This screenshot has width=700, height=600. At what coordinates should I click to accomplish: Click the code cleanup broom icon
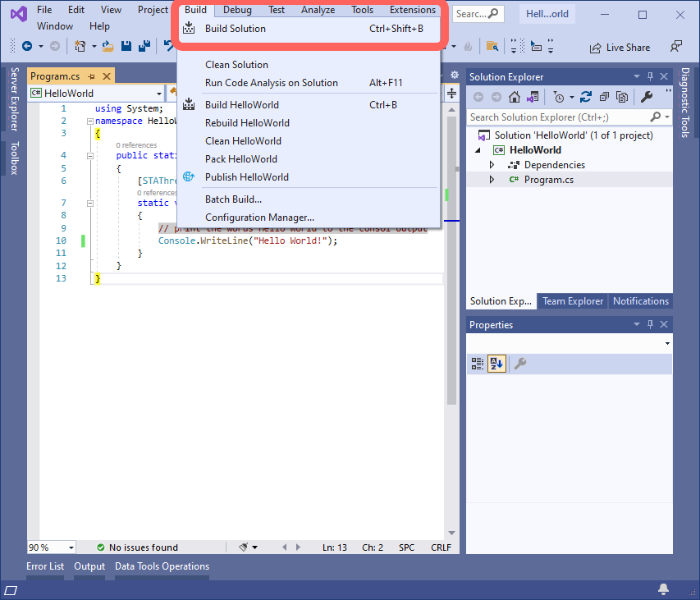click(243, 547)
